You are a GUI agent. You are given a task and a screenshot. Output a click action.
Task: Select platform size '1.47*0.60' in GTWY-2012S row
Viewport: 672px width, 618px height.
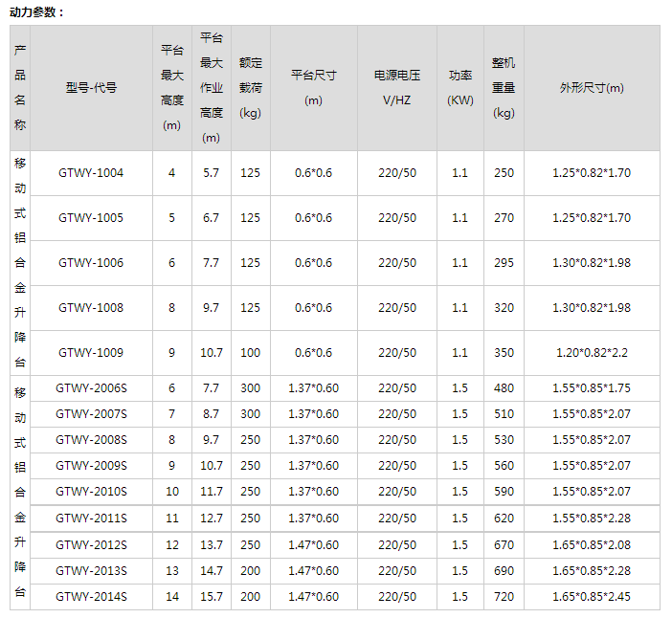point(314,544)
